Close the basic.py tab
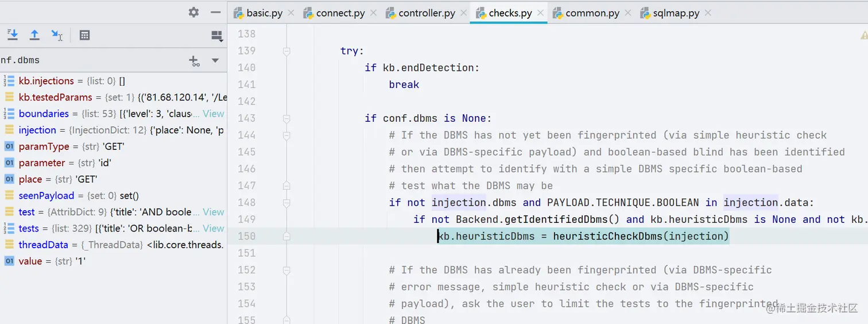 pyautogui.click(x=290, y=13)
